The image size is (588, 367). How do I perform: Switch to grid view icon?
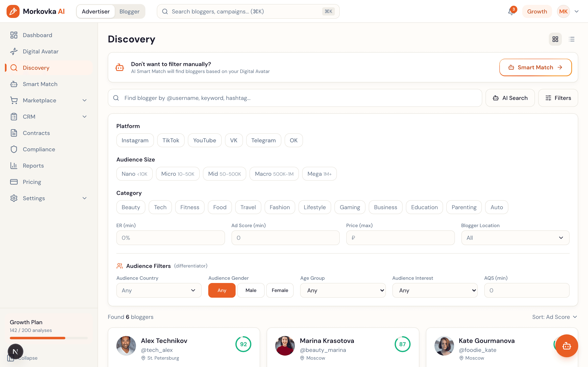[x=555, y=39]
